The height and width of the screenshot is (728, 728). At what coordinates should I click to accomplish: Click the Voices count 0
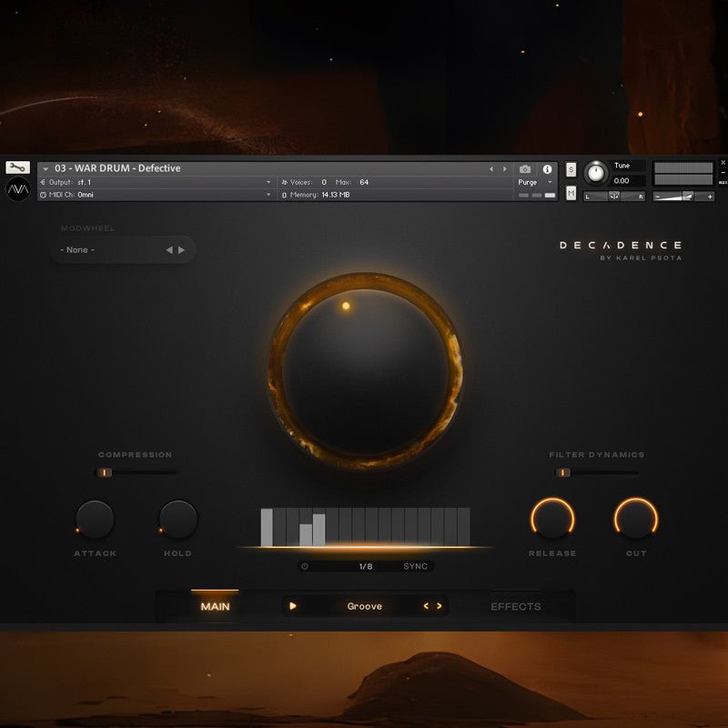click(x=324, y=182)
